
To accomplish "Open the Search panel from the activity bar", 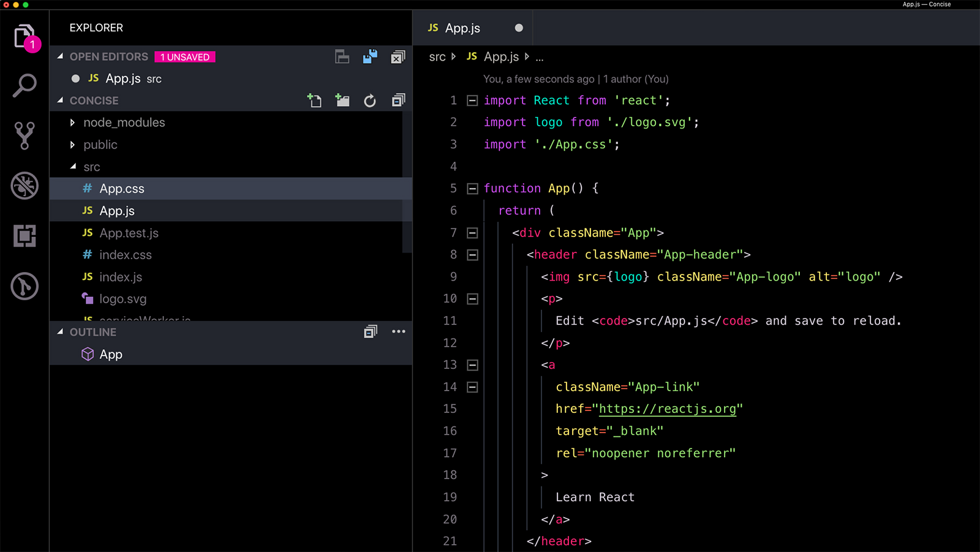I will 24,85.
